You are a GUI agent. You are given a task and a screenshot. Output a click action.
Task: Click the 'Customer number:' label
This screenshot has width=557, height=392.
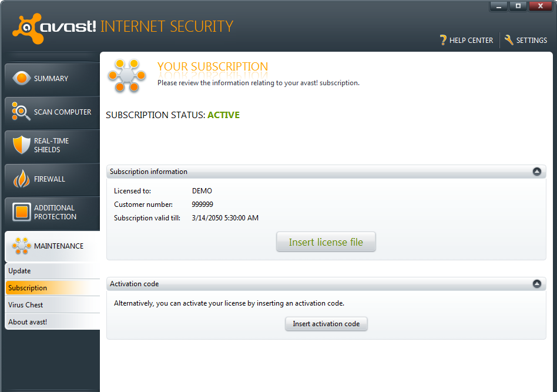(x=143, y=205)
